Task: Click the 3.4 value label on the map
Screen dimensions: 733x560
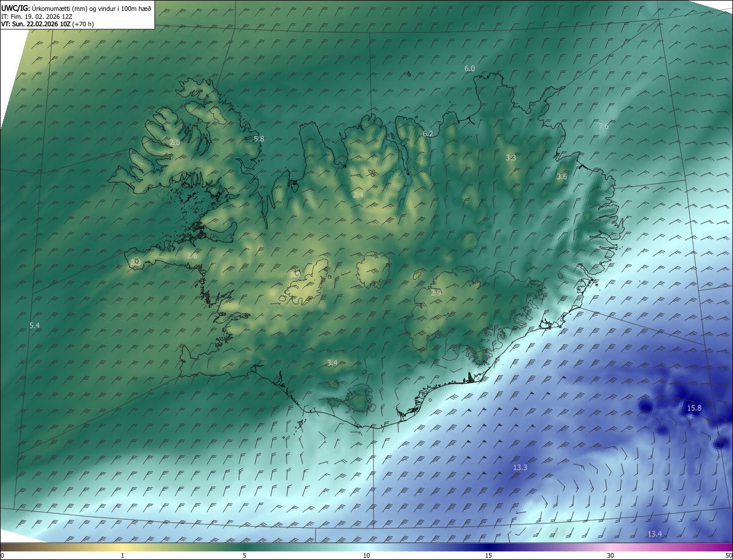Action: point(332,362)
